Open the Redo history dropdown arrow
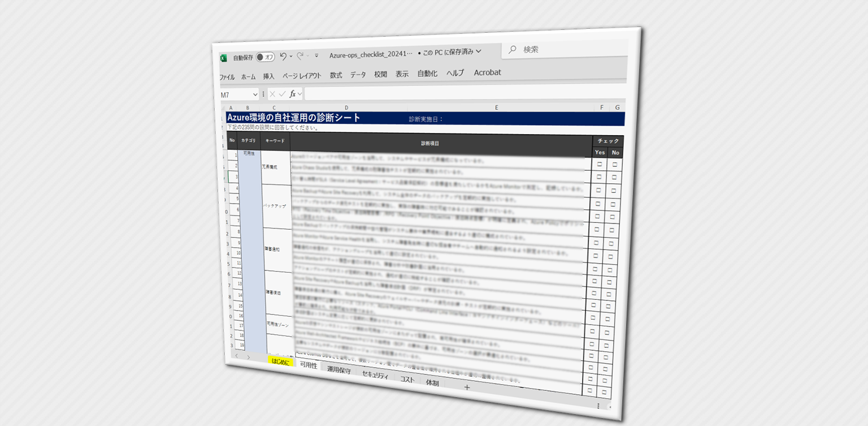 308,55
